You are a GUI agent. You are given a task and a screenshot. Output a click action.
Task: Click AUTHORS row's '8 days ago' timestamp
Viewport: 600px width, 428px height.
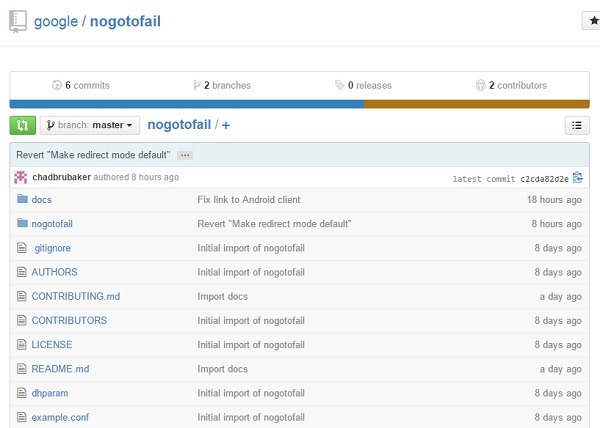pyautogui.click(x=558, y=272)
